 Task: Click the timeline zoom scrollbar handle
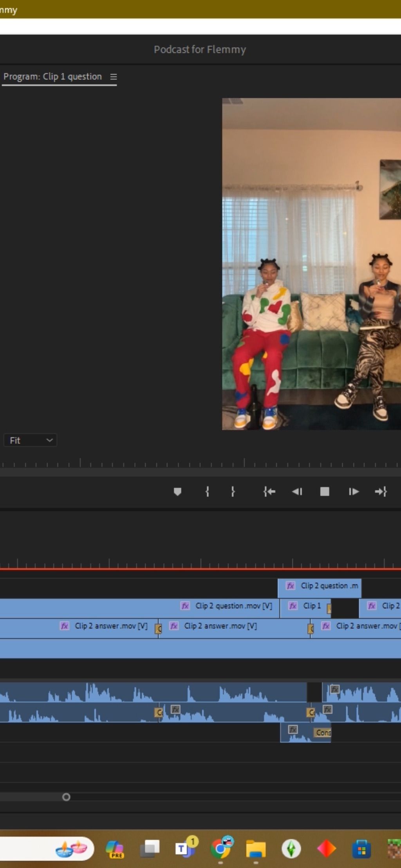click(66, 797)
